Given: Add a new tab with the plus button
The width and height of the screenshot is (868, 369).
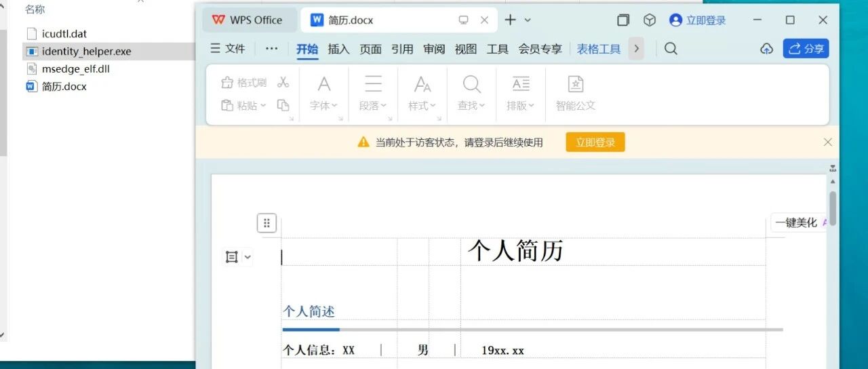Looking at the screenshot, I should click(x=510, y=20).
